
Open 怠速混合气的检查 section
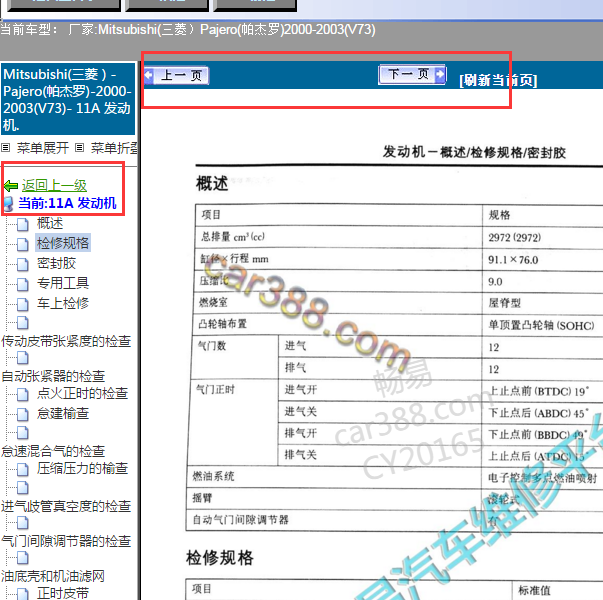pyautogui.click(x=53, y=451)
